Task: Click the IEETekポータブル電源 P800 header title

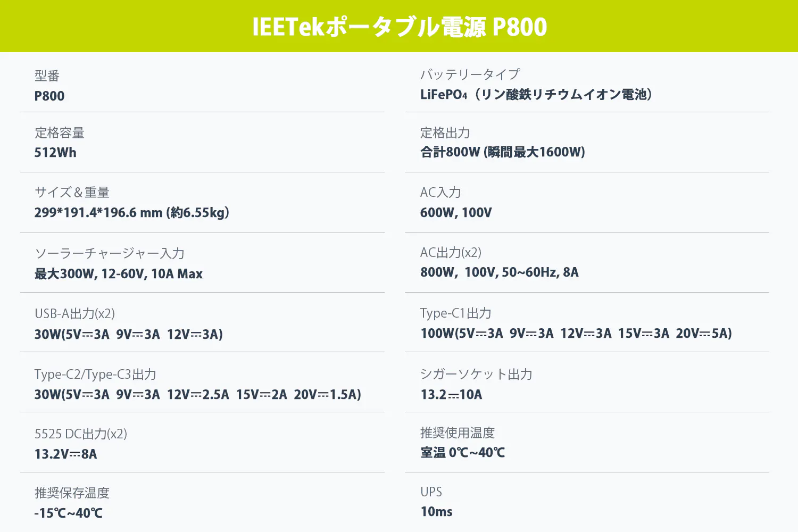Action: click(x=399, y=27)
